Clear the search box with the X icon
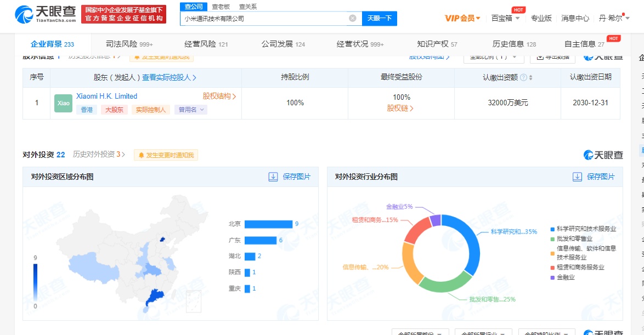The width and height of the screenshot is (644, 335). (352, 18)
